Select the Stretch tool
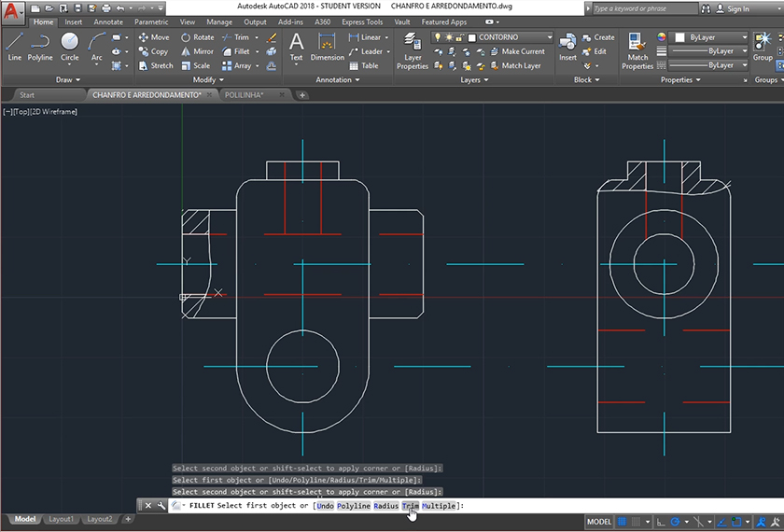Screen dimensions: 784x532 pos(156,65)
